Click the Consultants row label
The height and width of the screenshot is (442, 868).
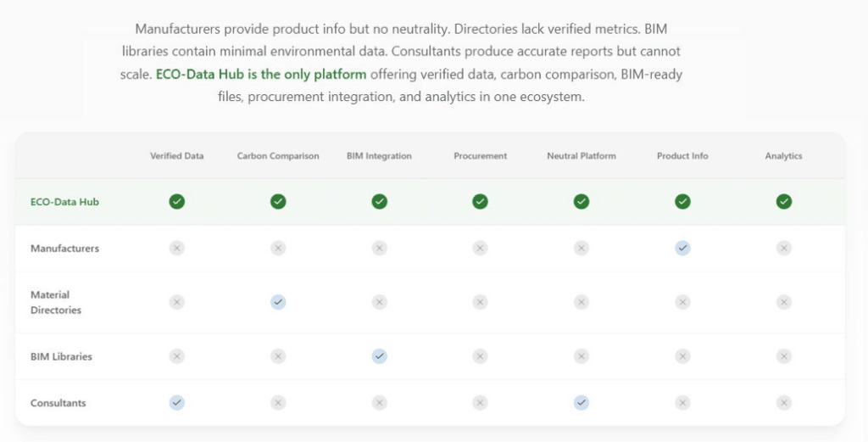tap(58, 403)
